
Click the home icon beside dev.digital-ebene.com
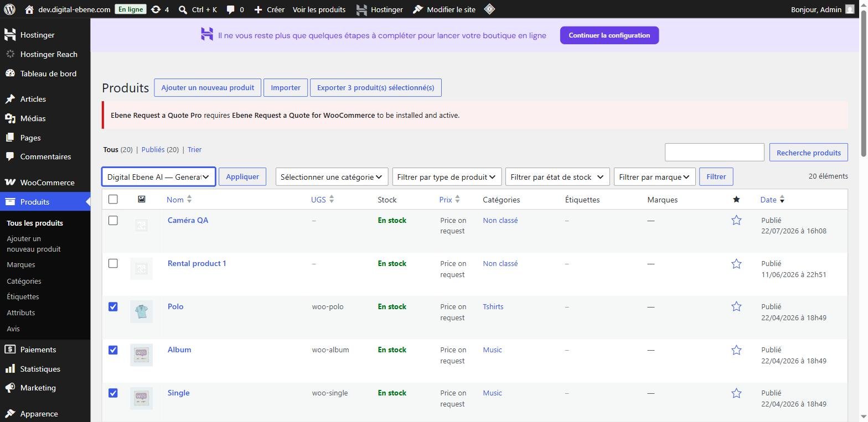pos(29,9)
